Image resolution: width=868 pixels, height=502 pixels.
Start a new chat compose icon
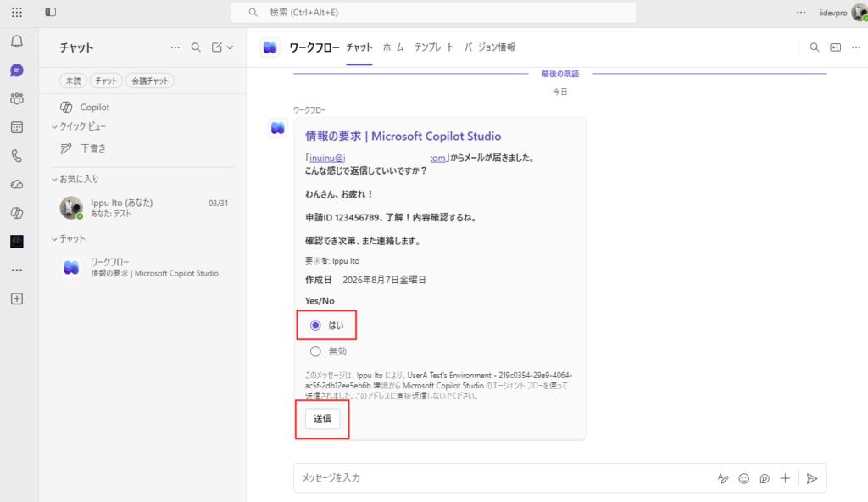pos(217,47)
